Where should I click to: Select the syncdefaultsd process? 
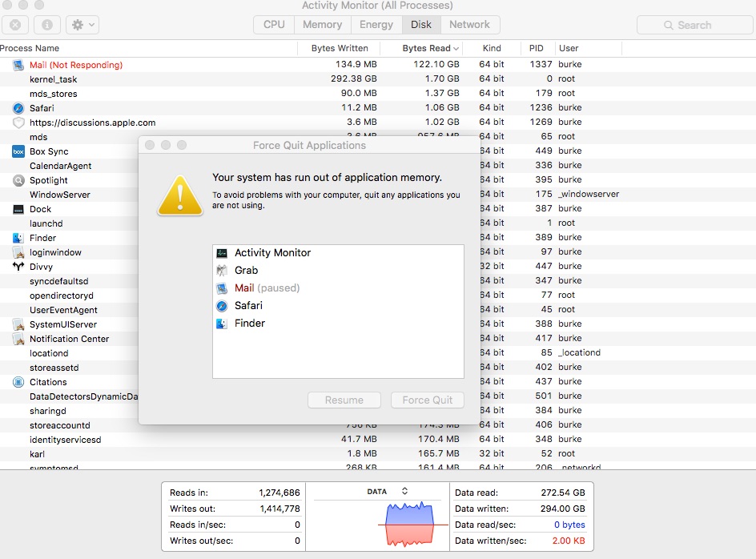point(58,281)
